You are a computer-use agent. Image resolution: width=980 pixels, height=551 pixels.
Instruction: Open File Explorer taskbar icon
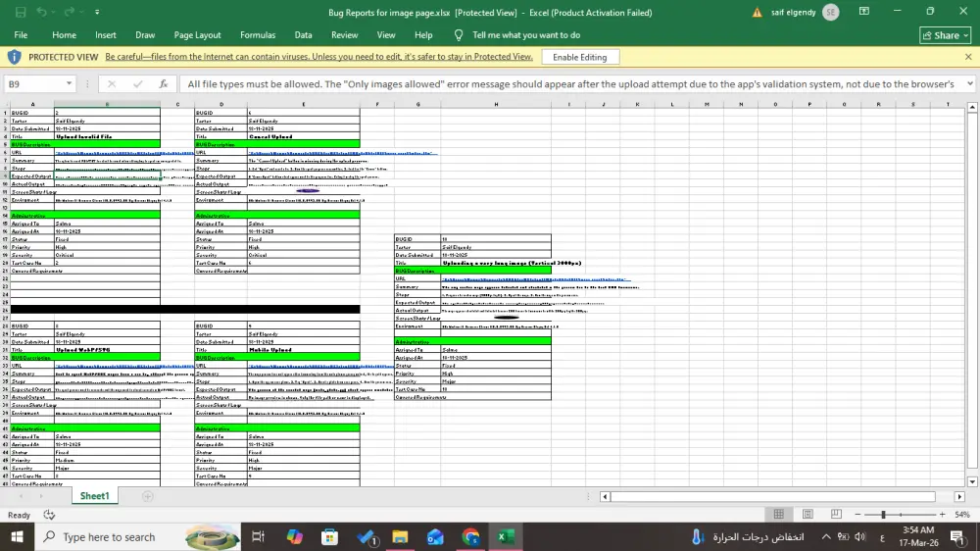400,536
